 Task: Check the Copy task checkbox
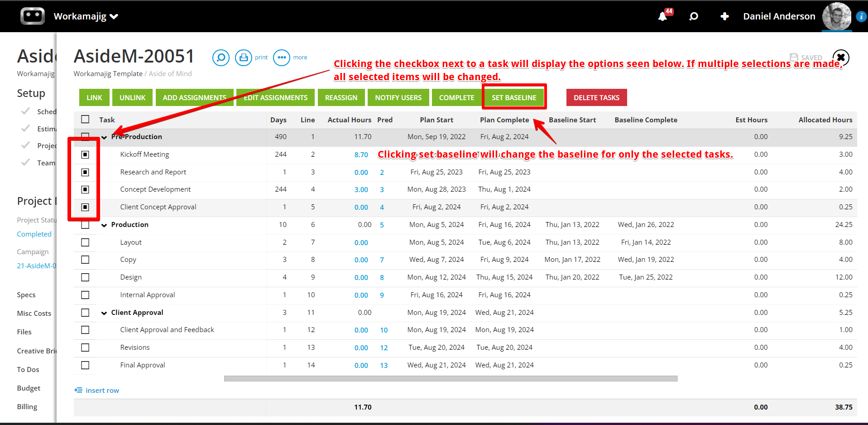tap(85, 260)
